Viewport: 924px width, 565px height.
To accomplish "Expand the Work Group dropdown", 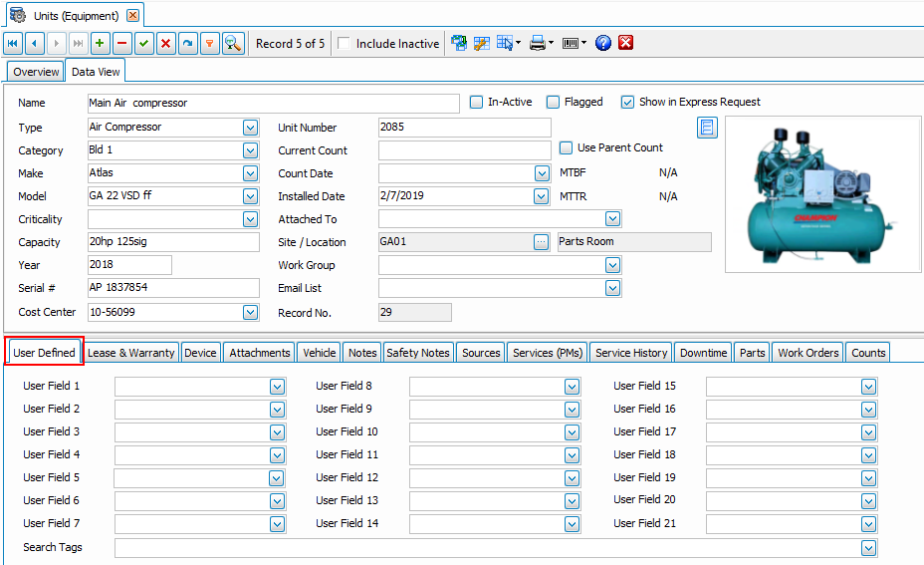I will coord(613,265).
